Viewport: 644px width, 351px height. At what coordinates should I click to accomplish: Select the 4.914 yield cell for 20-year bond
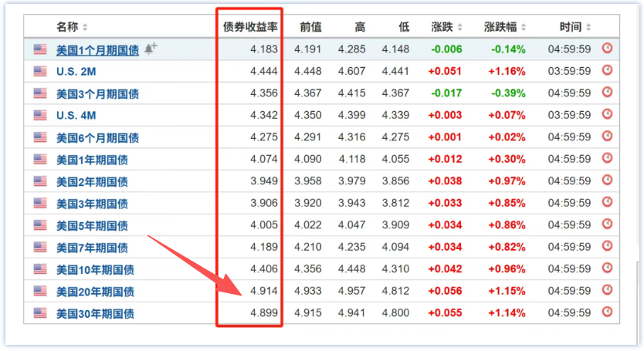[x=264, y=291]
